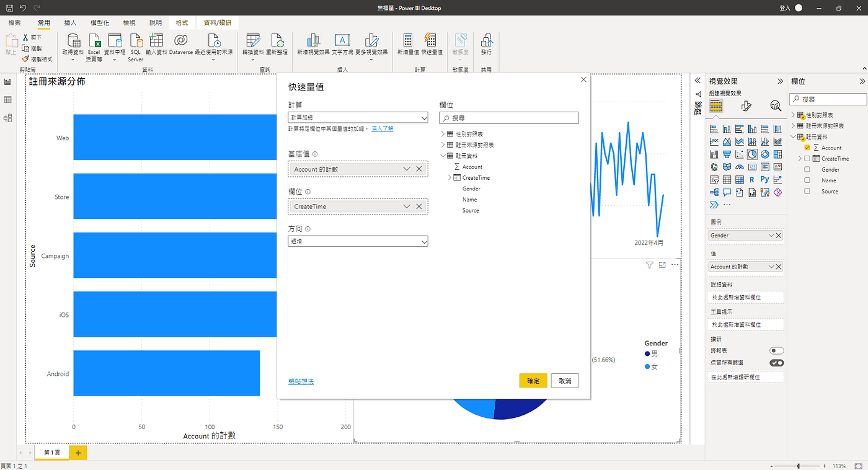The image size is (868, 470).
Task: Switch to Model view in left sidebar
Action: click(x=8, y=118)
